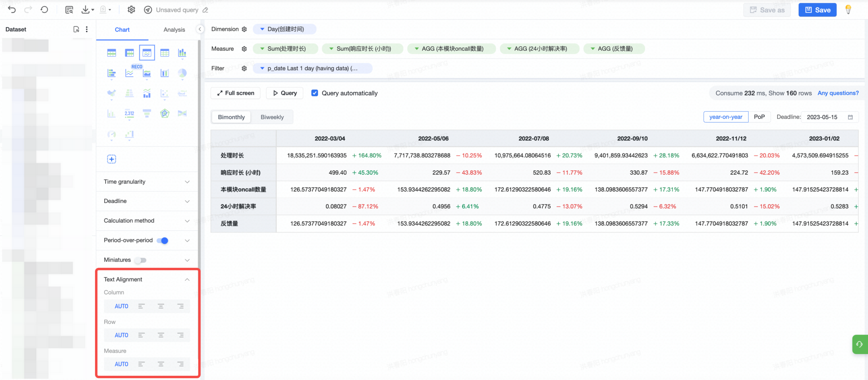Select the funnel chart type
Screen dimensions: 868x380
(x=147, y=114)
